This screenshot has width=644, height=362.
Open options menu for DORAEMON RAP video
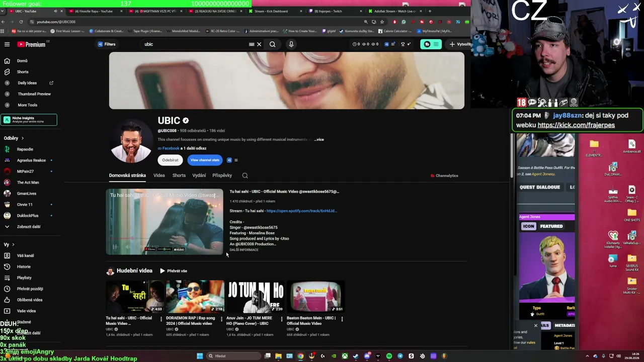pyautogui.click(x=221, y=319)
